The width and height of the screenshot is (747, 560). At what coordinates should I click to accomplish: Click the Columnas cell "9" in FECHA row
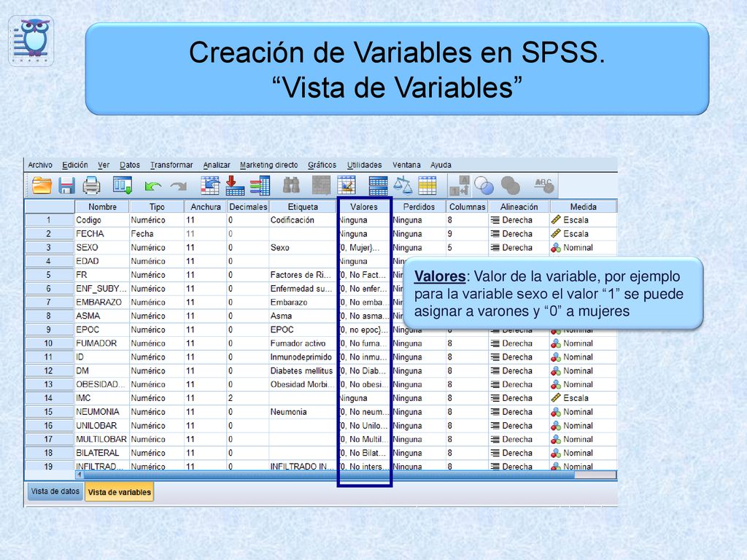467,234
